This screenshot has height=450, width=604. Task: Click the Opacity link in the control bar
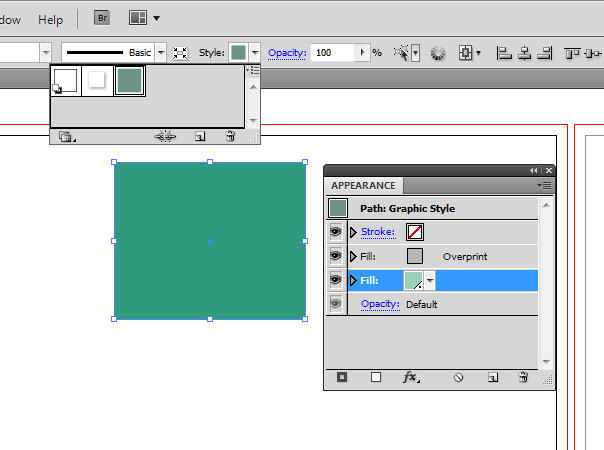point(287,52)
